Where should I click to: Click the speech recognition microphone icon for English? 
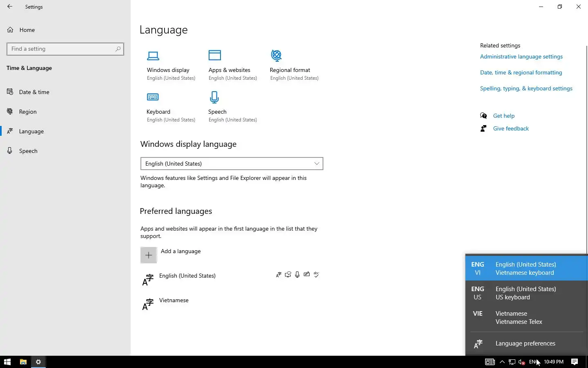click(297, 275)
